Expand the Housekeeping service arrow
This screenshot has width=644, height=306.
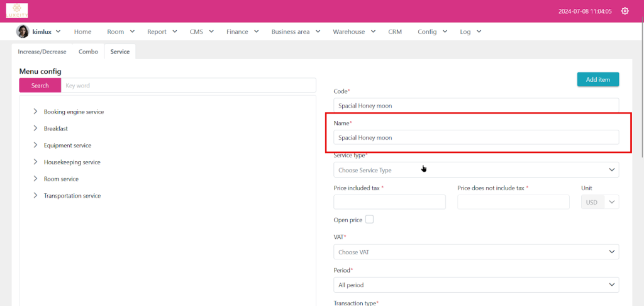tap(35, 162)
